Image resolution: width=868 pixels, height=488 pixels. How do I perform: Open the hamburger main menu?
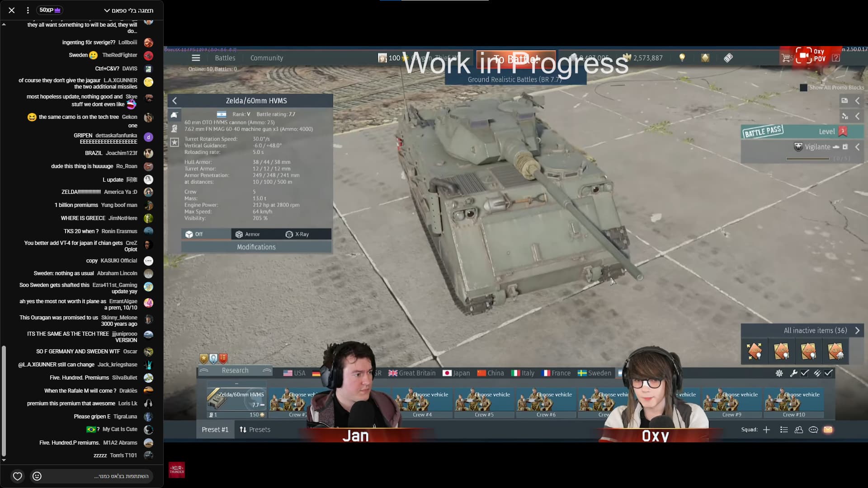coord(196,58)
